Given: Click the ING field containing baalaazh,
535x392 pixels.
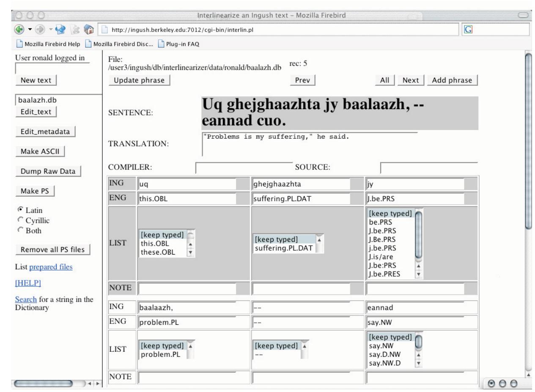Looking at the screenshot, I should [x=187, y=307].
